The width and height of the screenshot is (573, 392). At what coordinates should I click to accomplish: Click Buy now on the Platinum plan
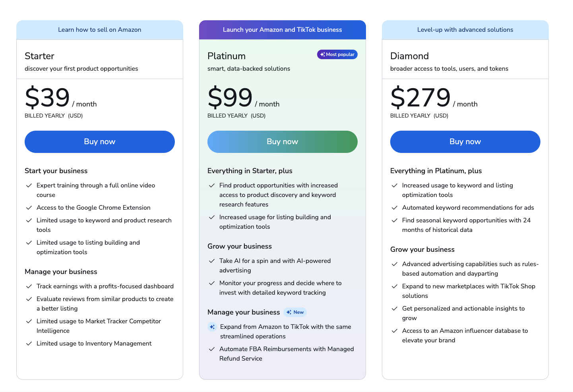pyautogui.click(x=282, y=141)
